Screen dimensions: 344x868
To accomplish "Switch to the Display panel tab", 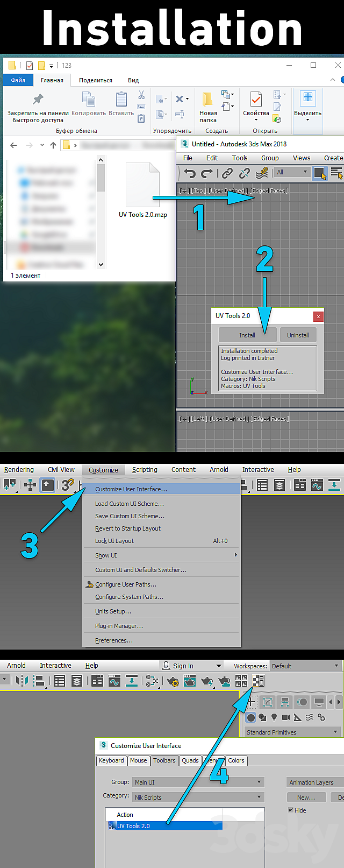I will [319, 702].
